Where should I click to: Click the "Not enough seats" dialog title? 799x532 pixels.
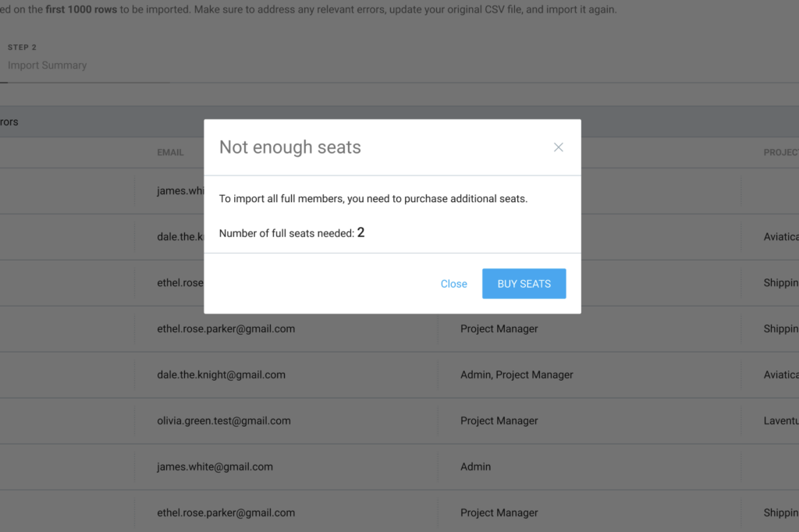tap(289, 147)
